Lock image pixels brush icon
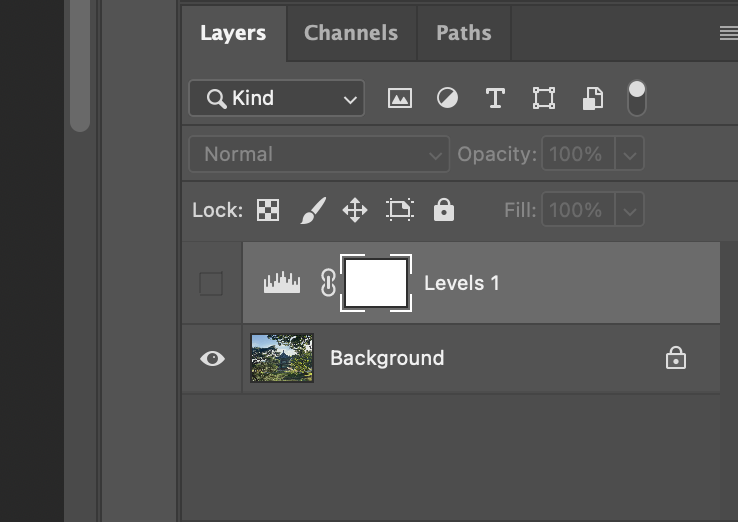The width and height of the screenshot is (738, 522). coord(313,210)
